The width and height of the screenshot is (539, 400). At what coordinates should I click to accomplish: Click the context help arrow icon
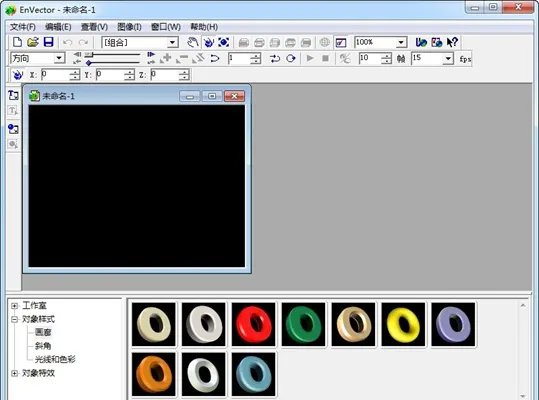pyautogui.click(x=452, y=42)
